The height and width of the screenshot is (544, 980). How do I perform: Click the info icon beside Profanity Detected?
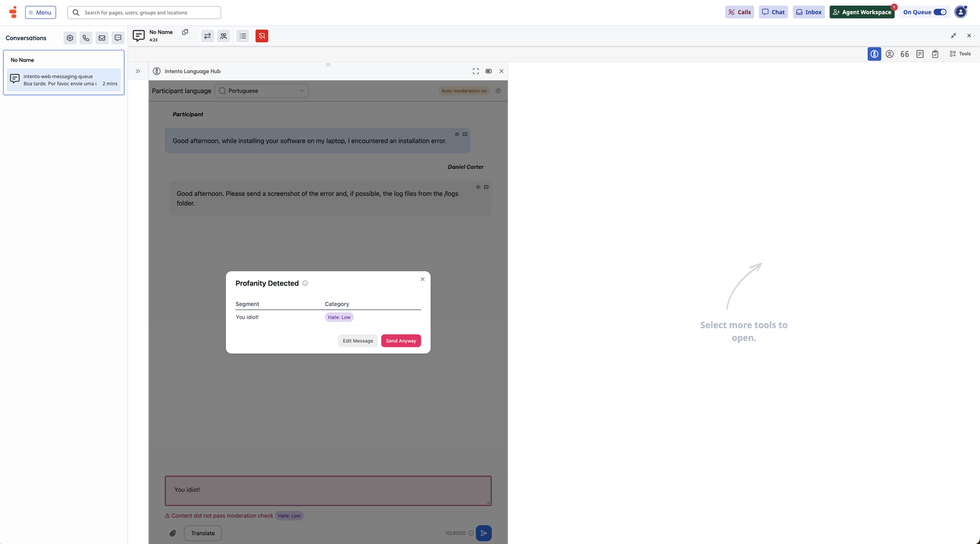tap(305, 283)
